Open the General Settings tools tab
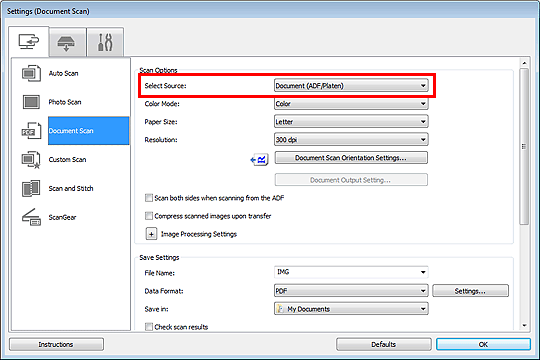Viewport: 540px width, 360px height. click(105, 43)
